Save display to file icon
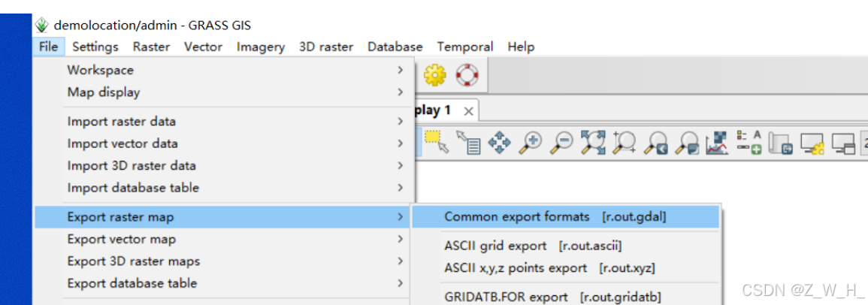Viewport: 868px width, 305px height. [x=781, y=143]
